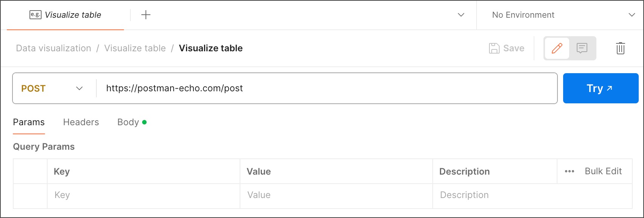Click the new tab plus icon
This screenshot has height=218, width=644.
pyautogui.click(x=146, y=15)
